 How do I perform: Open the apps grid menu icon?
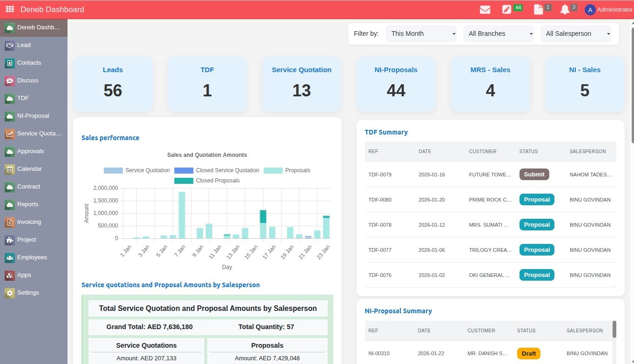click(x=10, y=9)
